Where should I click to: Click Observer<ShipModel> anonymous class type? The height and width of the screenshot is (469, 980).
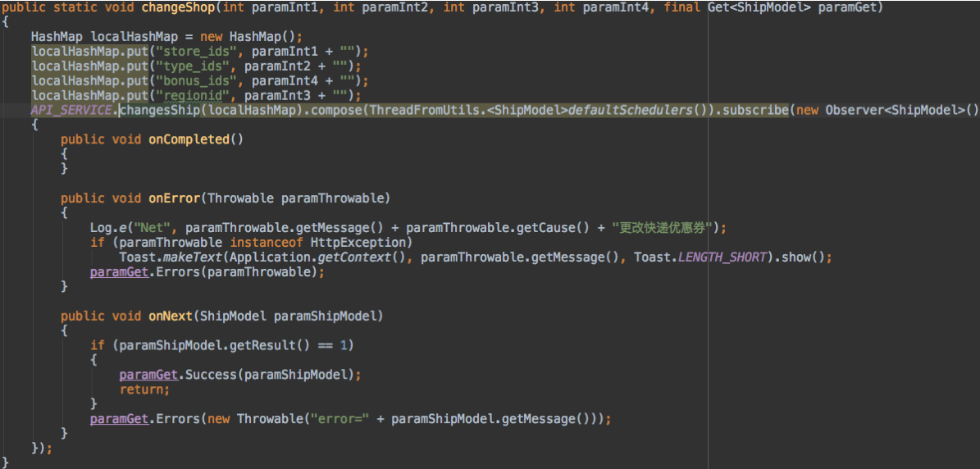point(893,111)
